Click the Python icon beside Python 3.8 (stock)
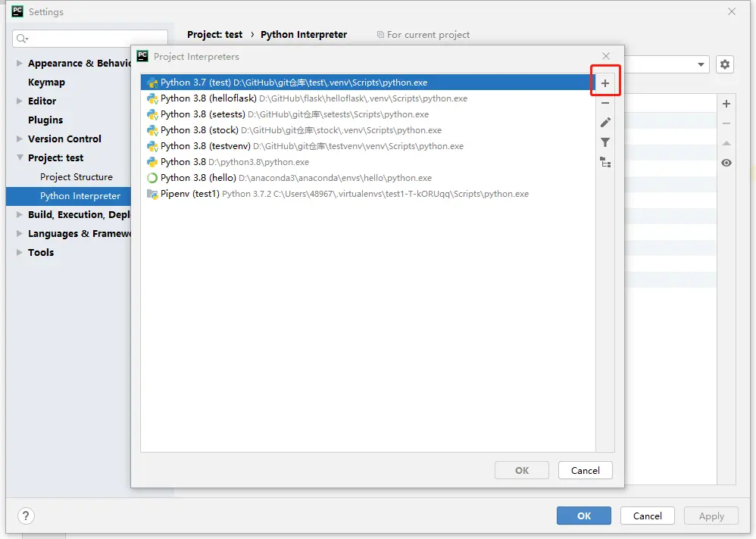The image size is (756, 539). click(x=152, y=130)
